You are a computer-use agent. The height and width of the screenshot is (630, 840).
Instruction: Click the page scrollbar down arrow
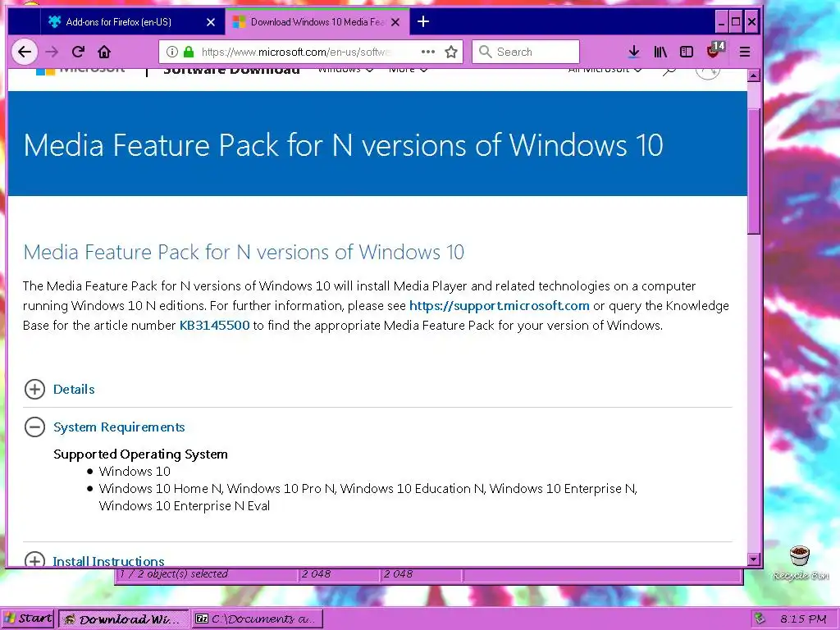pos(754,559)
